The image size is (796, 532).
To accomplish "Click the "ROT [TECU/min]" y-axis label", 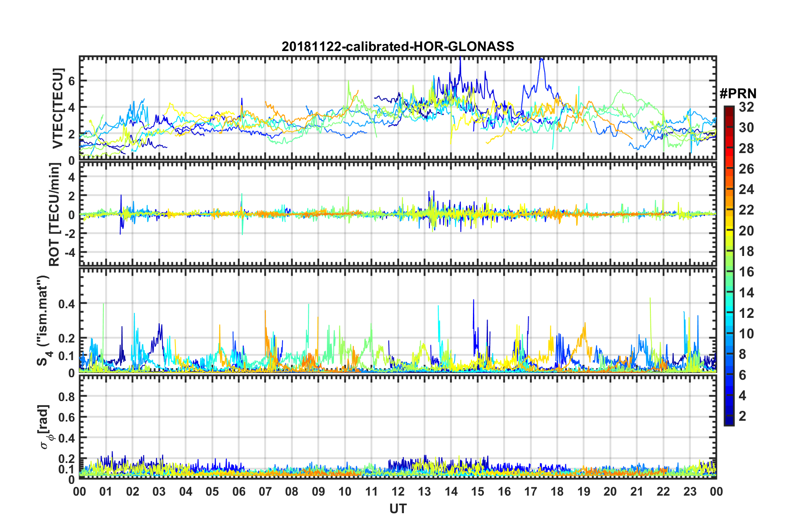I will coord(55,215).
